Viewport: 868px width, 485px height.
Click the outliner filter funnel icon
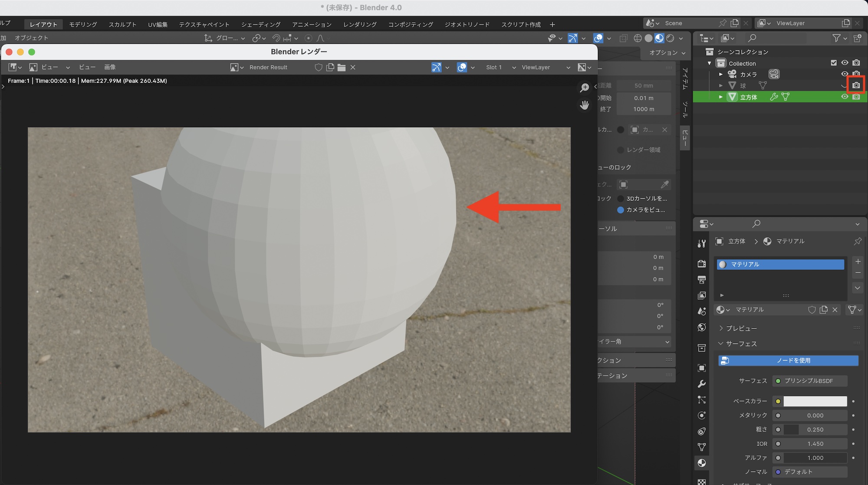(x=836, y=38)
